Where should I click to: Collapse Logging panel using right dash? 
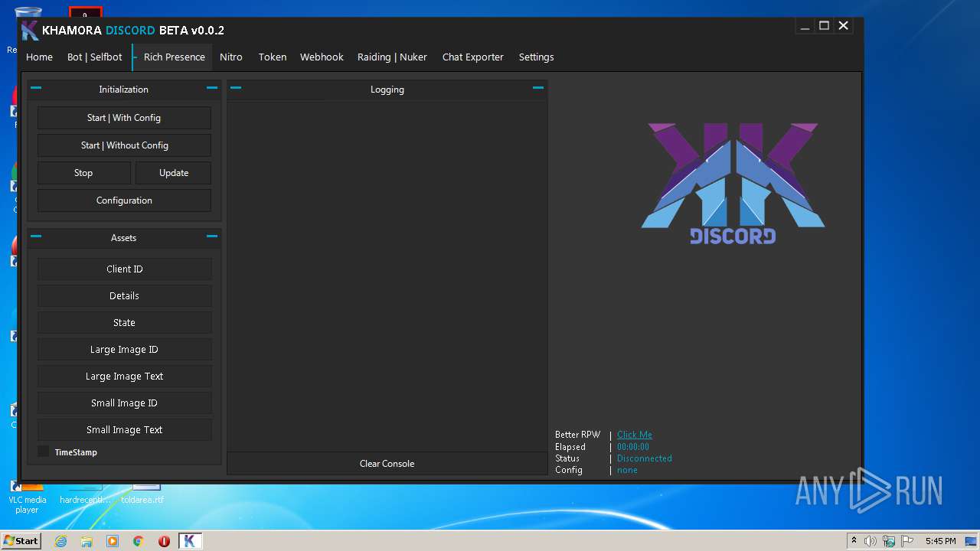tap(538, 88)
